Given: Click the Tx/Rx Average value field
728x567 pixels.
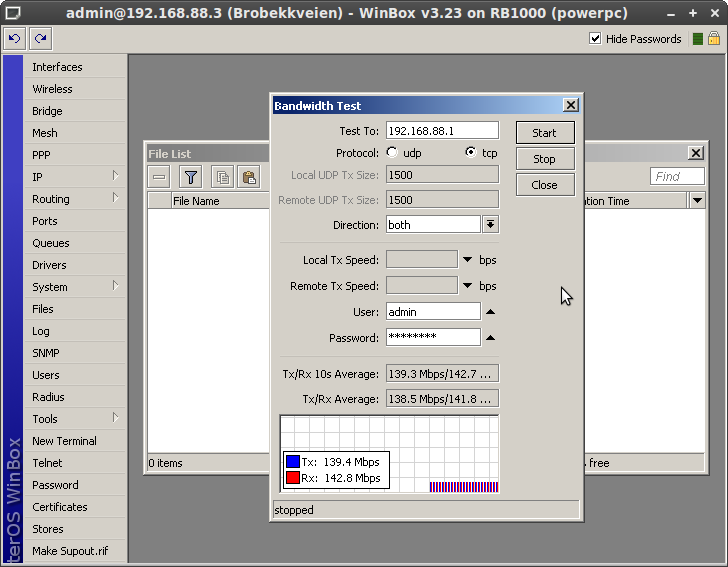Looking at the screenshot, I should point(442,398).
